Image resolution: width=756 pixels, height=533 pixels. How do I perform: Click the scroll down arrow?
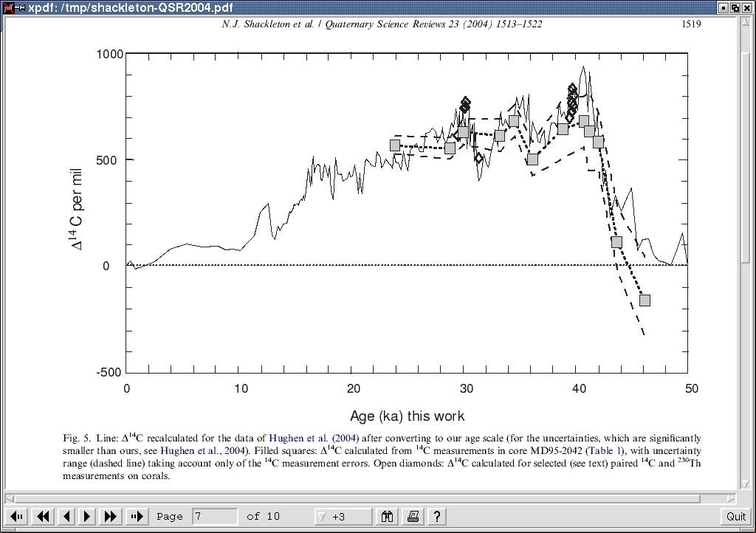tap(746, 484)
